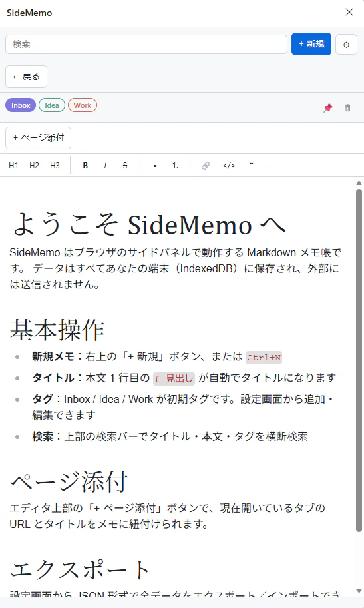Apply H1 heading format
Screen dimensions: 364x608
click(13, 166)
